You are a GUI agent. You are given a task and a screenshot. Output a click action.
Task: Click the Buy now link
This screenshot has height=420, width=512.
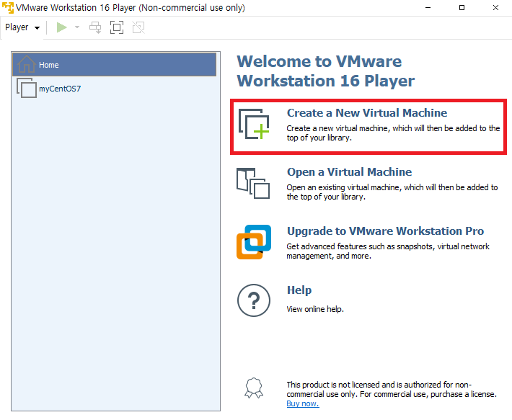[x=303, y=403]
